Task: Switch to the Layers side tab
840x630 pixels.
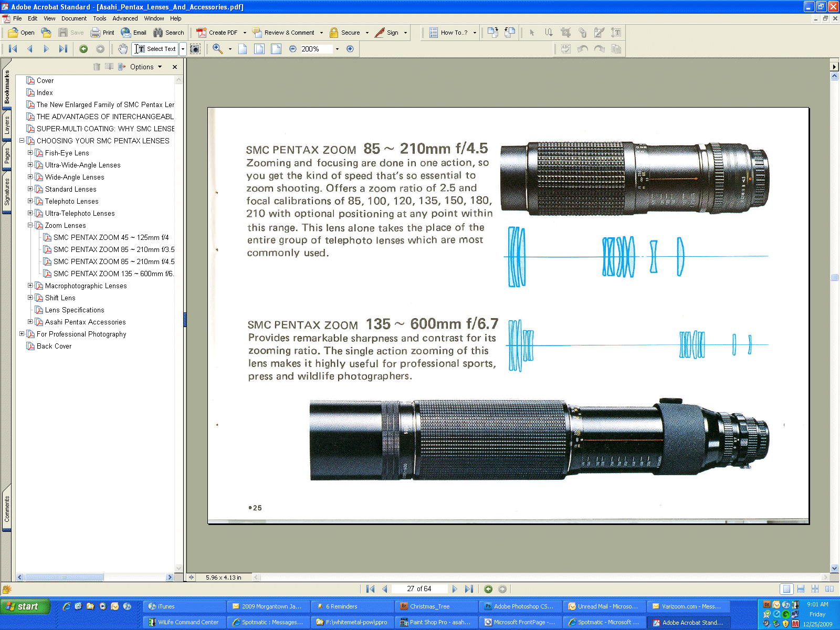Action: [x=7, y=127]
